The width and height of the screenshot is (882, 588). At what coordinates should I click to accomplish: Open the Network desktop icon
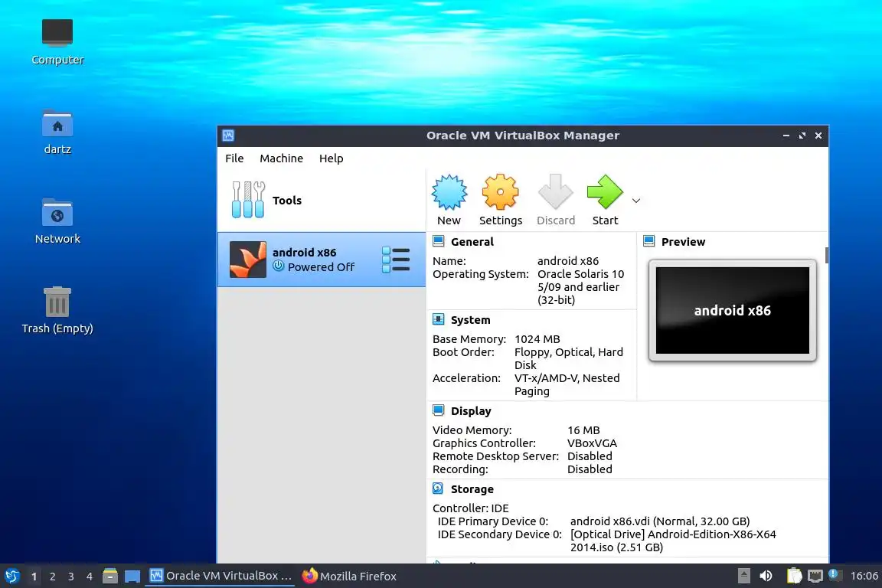pos(57,213)
